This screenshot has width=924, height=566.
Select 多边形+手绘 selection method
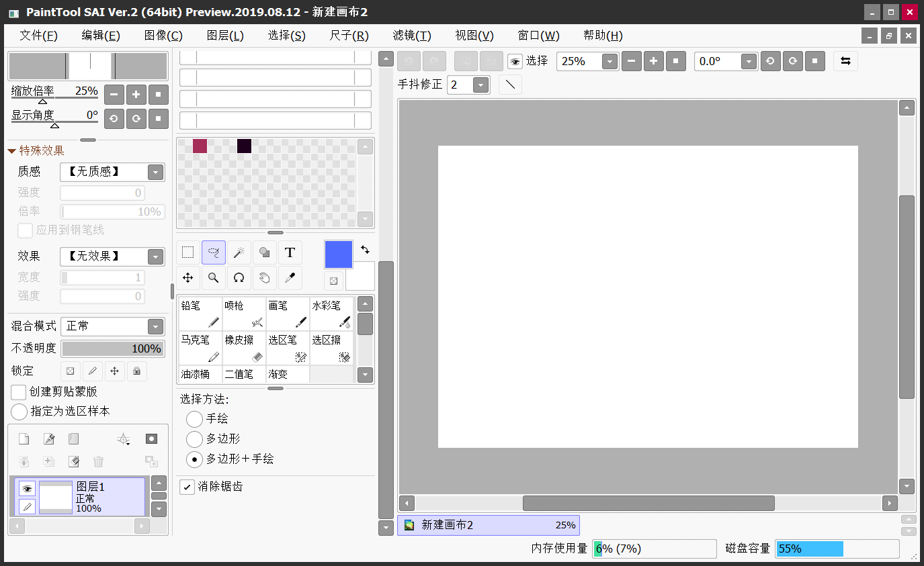[x=194, y=459]
